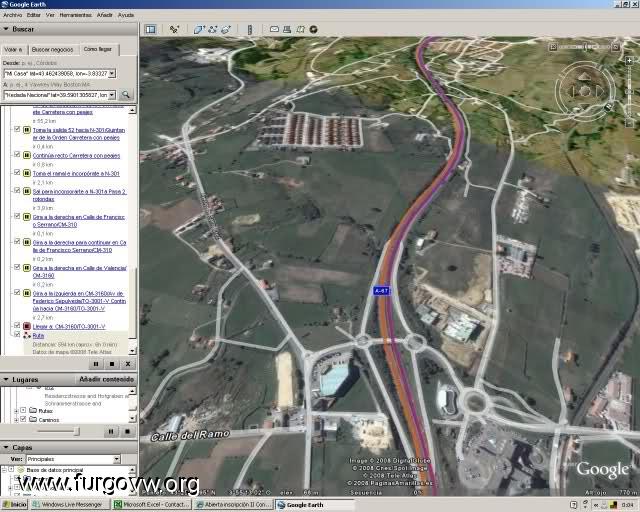Click red destination icon beside 'Llegar a'

click(x=27, y=326)
